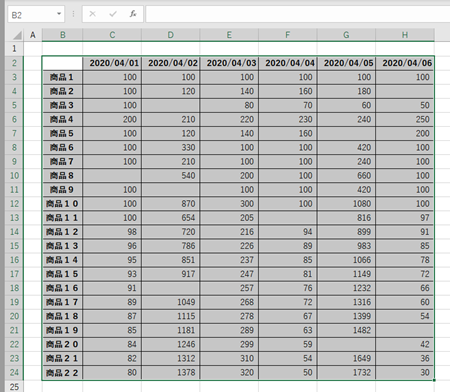Click cell with value 1080
450x392 pixels.
(346, 204)
